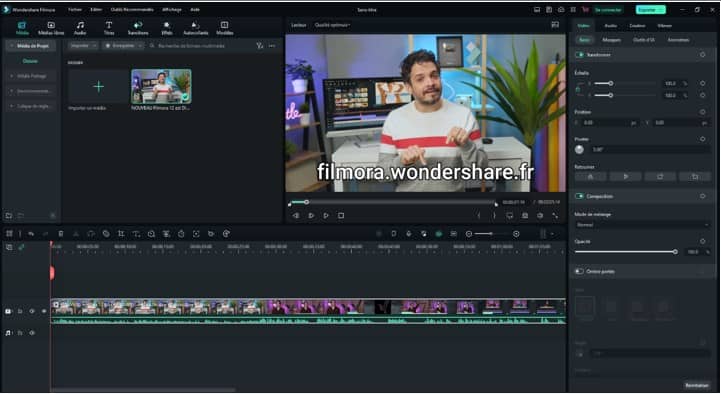Click the Importer un média plus tile

pyautogui.click(x=98, y=86)
